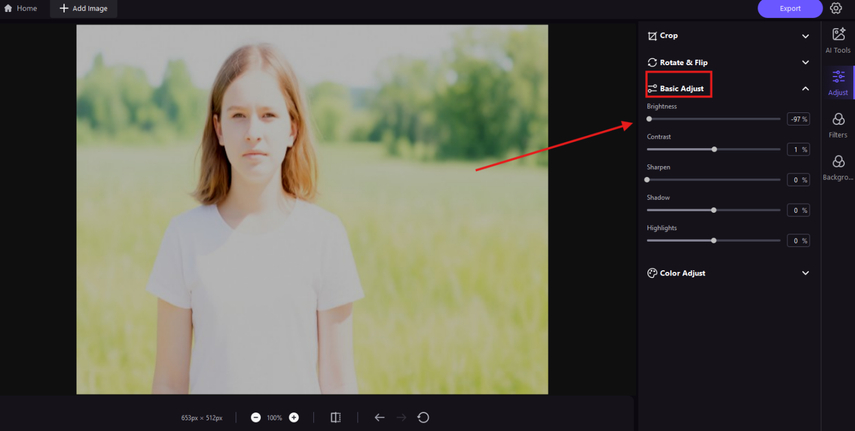This screenshot has width=855, height=431.
Task: Expand the Crop section chevron
Action: [805, 36]
